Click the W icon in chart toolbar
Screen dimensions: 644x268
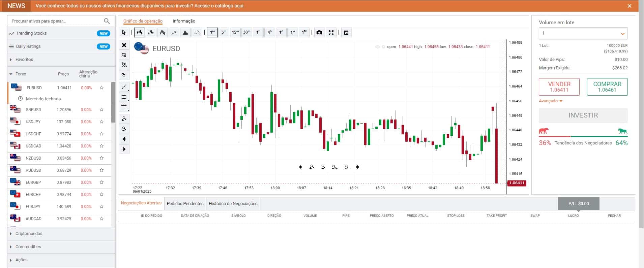pos(346,32)
